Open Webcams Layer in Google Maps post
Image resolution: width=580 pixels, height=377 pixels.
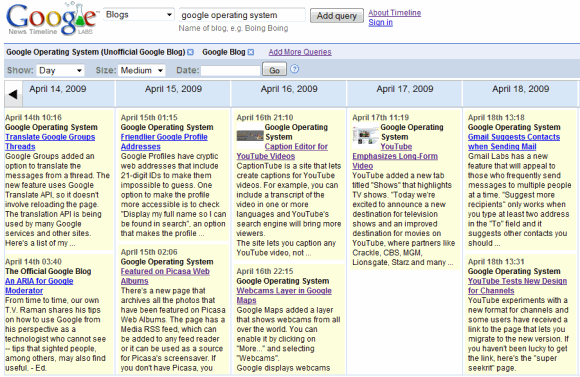[284, 295]
